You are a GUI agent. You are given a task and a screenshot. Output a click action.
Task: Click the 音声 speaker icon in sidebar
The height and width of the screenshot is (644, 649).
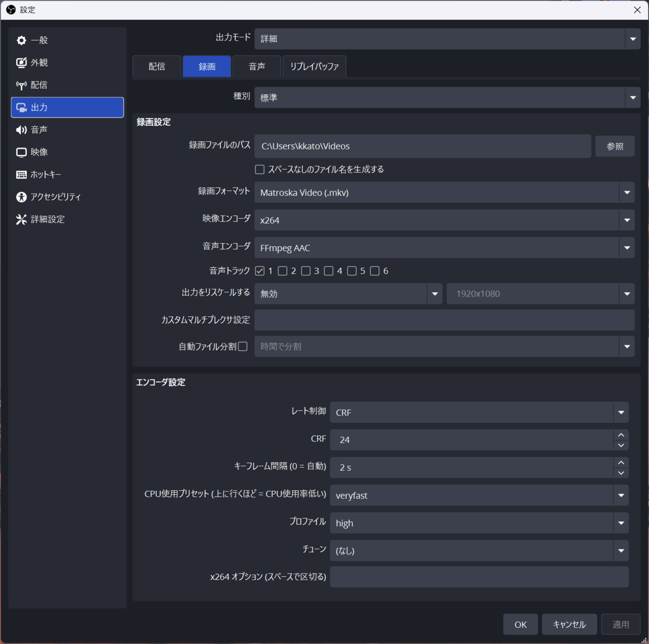click(22, 130)
